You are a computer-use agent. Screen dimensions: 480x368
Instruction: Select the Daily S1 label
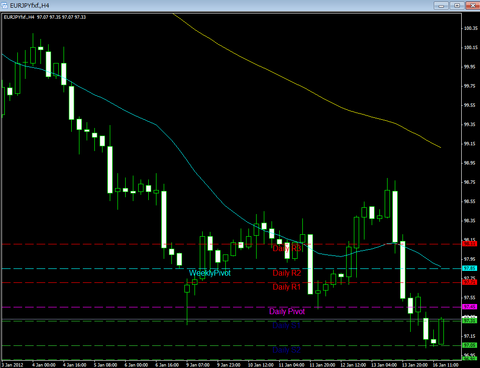point(287,325)
